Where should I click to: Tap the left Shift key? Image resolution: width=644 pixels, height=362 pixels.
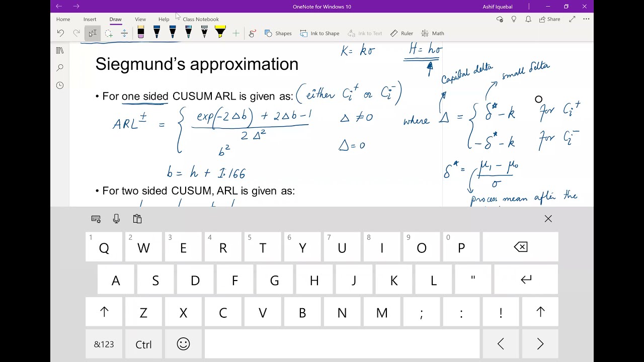(104, 312)
